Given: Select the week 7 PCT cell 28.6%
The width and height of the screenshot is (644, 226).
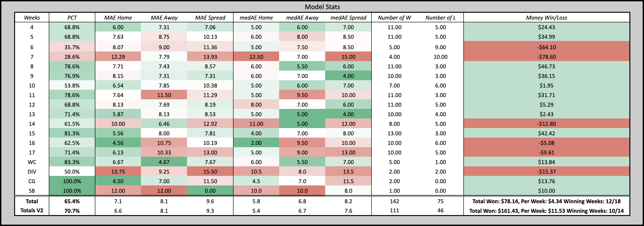Looking at the screenshot, I should point(72,57).
